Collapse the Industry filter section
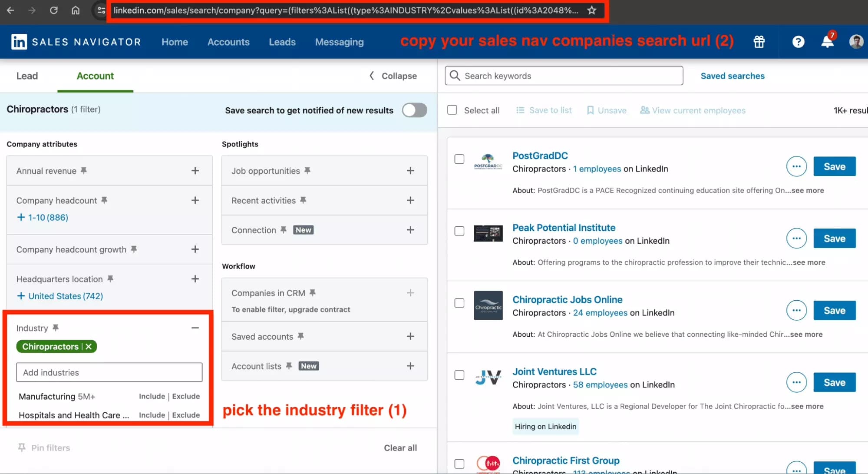 tap(195, 327)
